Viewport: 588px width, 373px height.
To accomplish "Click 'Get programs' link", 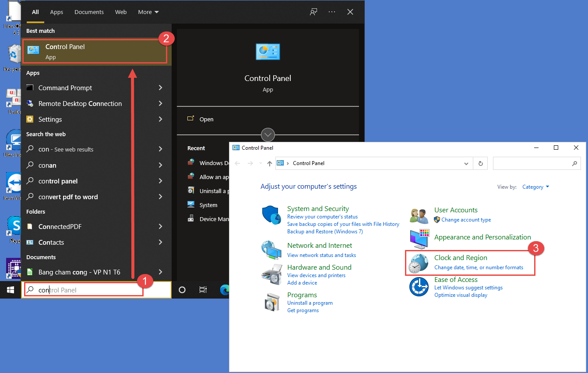I will coord(303,310).
